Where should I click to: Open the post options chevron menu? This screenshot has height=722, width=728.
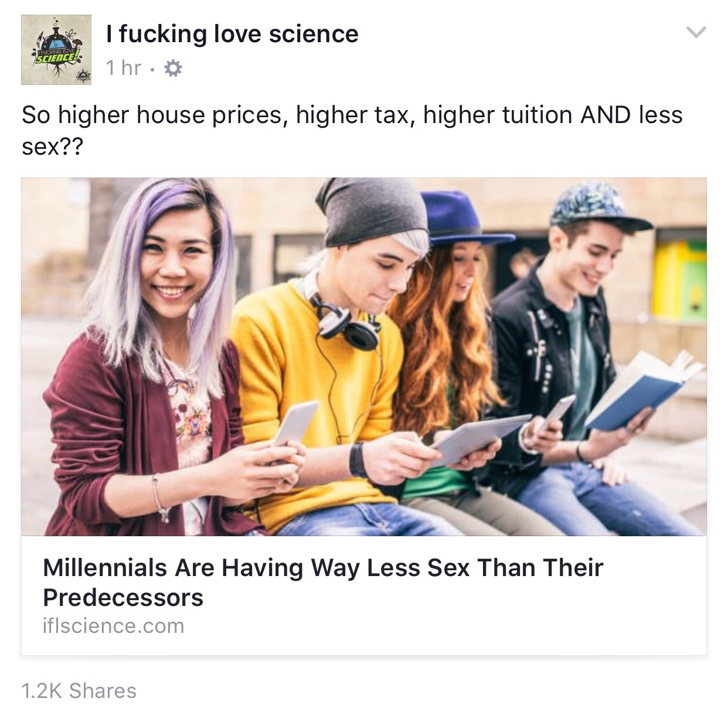tap(696, 32)
